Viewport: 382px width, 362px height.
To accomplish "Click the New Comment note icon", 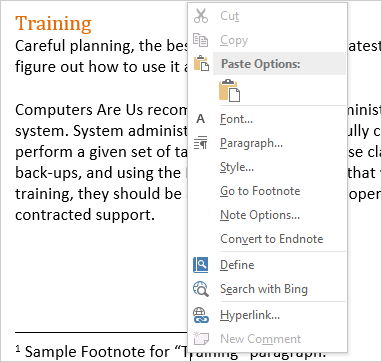I will [201, 339].
